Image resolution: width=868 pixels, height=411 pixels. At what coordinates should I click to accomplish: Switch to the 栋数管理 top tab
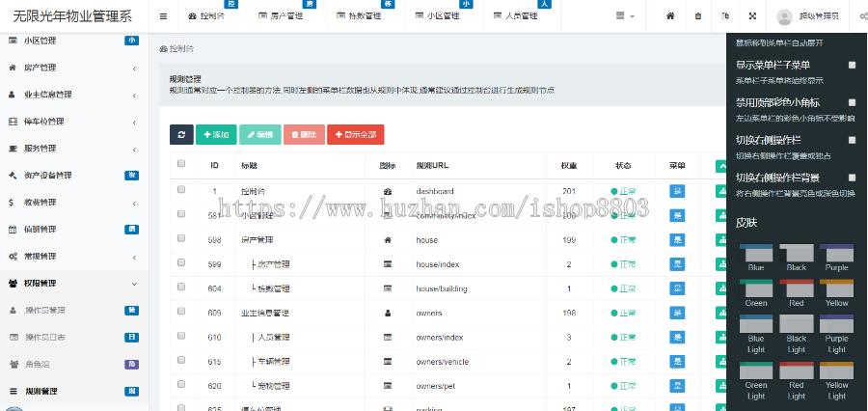click(366, 16)
